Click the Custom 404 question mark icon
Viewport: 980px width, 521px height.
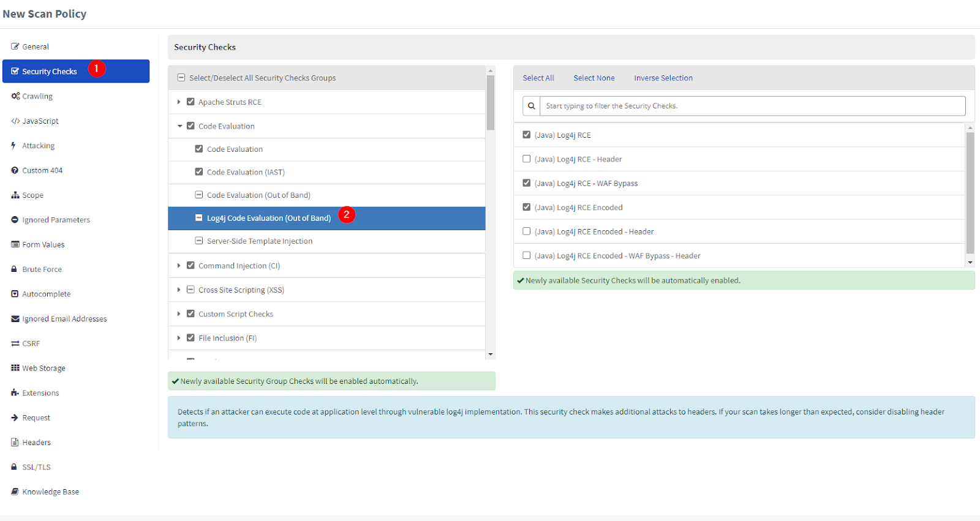coord(15,170)
